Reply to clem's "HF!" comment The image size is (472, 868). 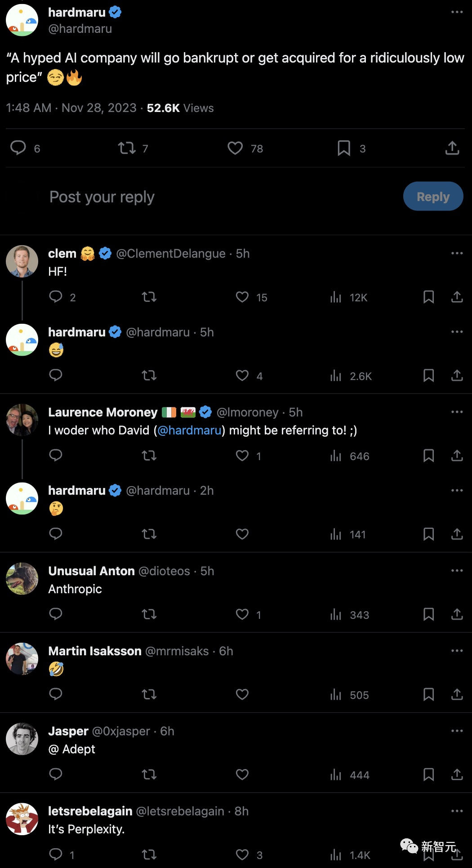[x=56, y=297]
